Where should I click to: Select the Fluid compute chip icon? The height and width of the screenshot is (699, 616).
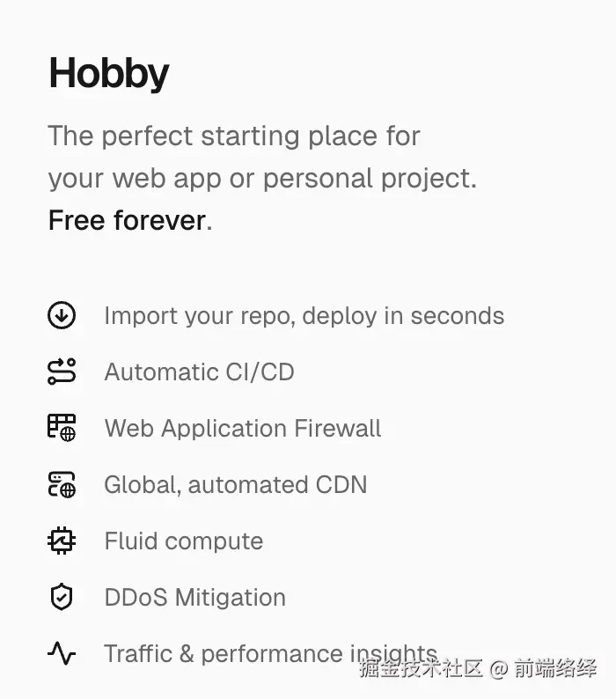click(62, 541)
